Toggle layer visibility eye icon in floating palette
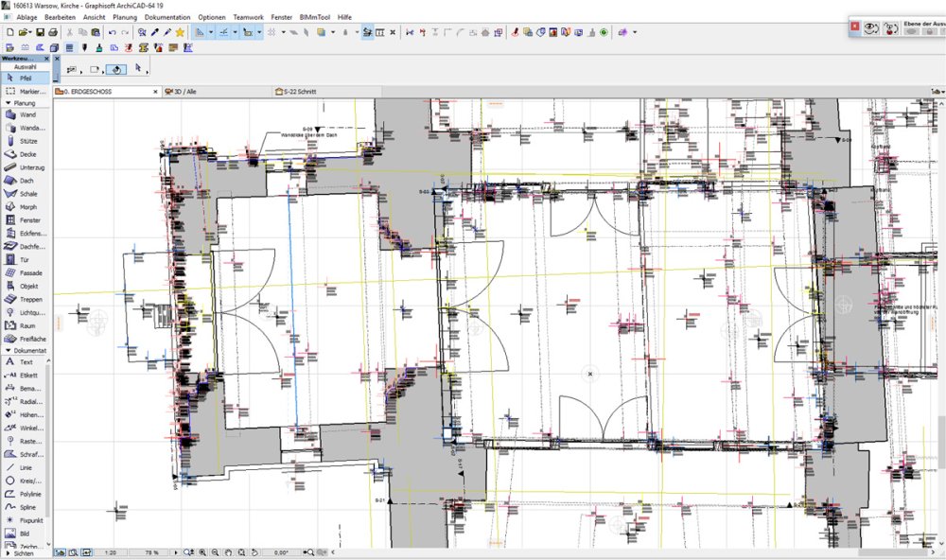946x560 pixels. 871,29
